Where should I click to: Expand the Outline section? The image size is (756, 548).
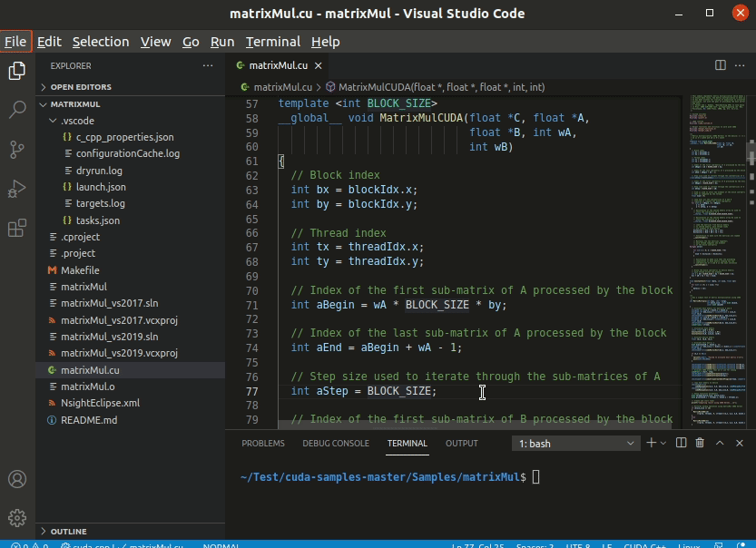130,531
